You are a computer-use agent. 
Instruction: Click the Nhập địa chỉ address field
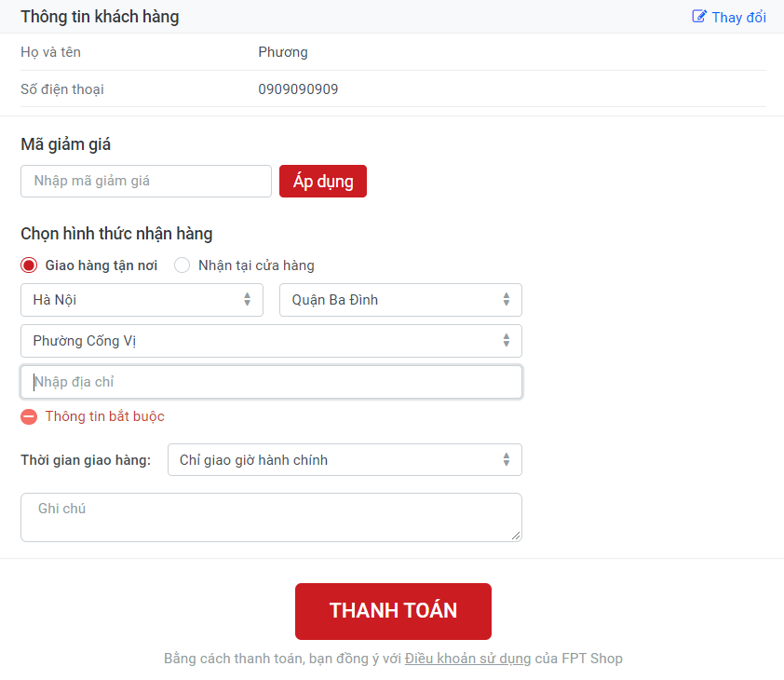pyautogui.click(x=271, y=382)
